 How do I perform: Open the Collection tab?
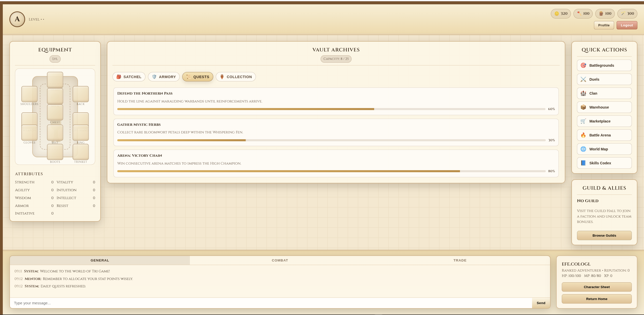[236, 77]
